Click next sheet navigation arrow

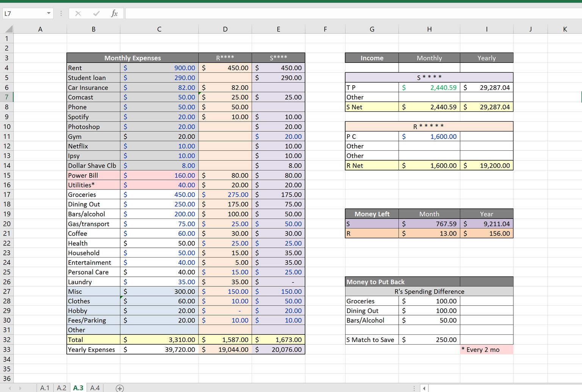20,388
